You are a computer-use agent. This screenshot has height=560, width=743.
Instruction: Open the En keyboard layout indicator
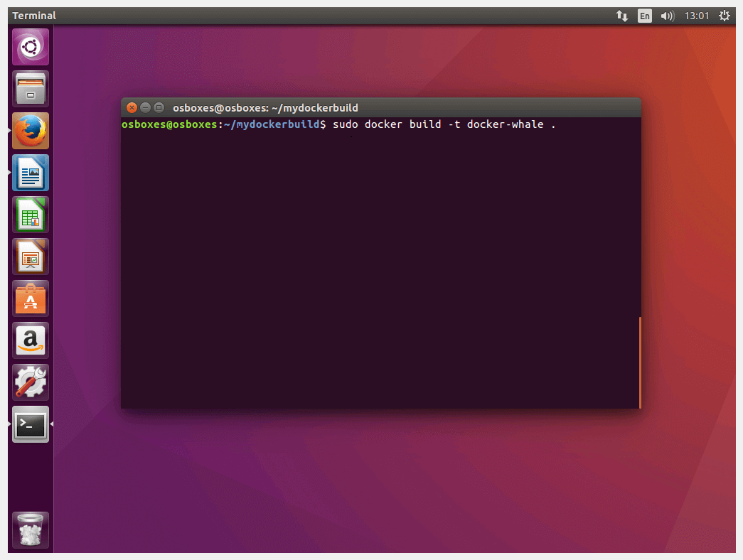click(x=644, y=16)
